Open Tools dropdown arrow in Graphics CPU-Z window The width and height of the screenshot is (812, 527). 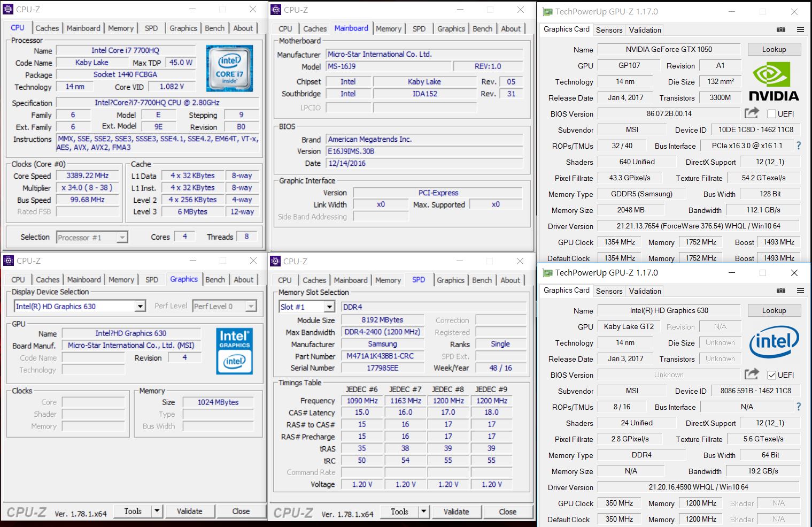(157, 511)
